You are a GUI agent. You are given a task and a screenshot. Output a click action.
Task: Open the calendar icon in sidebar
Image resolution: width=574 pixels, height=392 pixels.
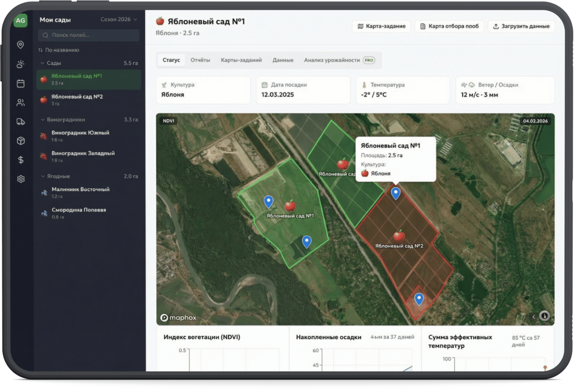coord(20,83)
